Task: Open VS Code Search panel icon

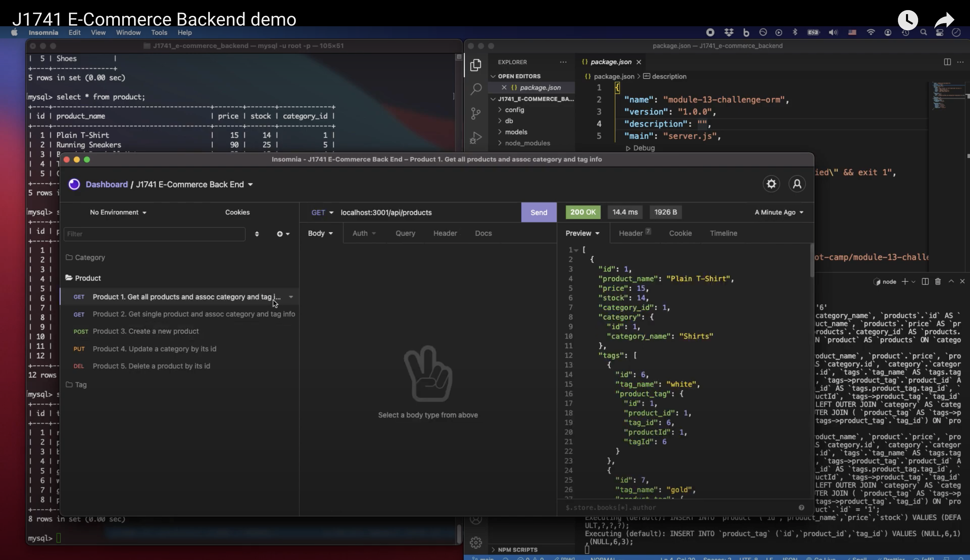Action: (476, 89)
